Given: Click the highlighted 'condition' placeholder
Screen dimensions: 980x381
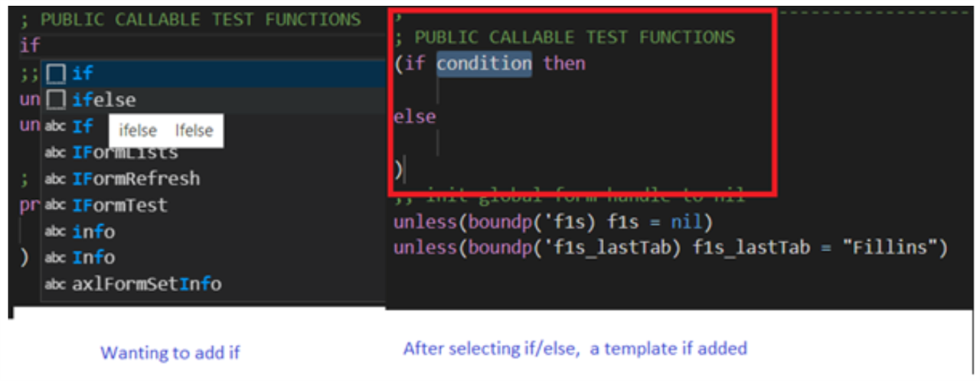Looking at the screenshot, I should click(x=484, y=63).
